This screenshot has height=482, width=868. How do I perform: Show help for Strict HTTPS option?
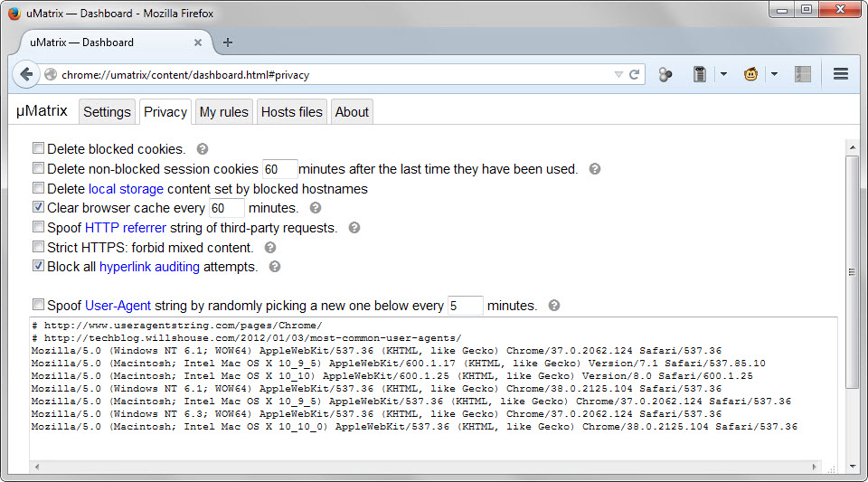coord(270,248)
